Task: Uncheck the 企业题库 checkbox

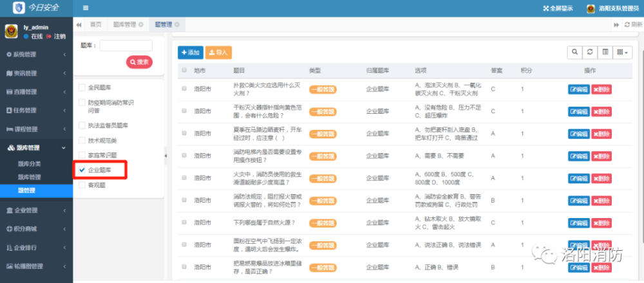Action: click(x=82, y=170)
